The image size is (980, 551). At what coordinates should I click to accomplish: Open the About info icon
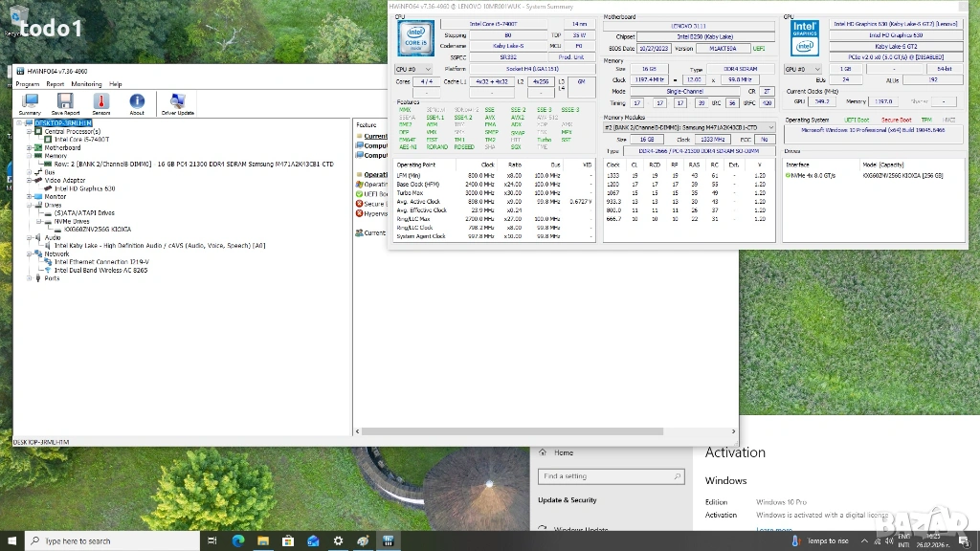coord(137,103)
